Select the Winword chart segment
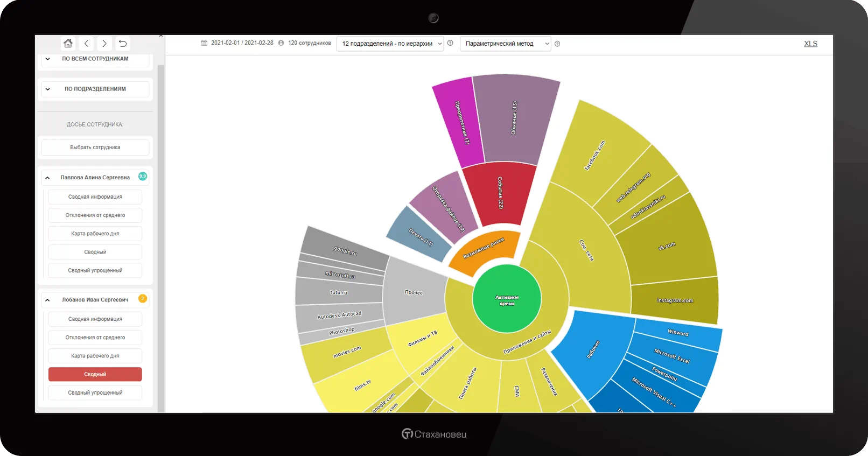 [678, 333]
